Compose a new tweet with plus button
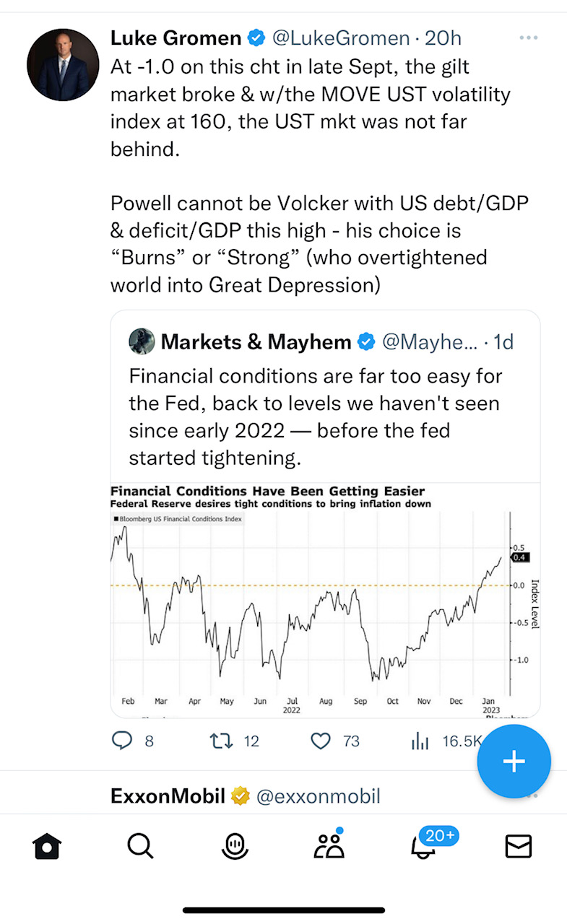Screen dimensions: 567x924 tap(514, 762)
